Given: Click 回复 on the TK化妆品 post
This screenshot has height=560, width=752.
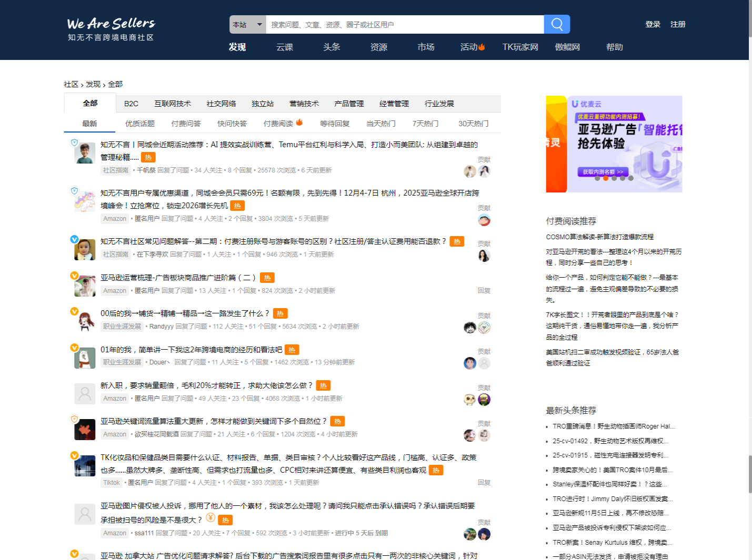Looking at the screenshot, I should pos(483,481).
